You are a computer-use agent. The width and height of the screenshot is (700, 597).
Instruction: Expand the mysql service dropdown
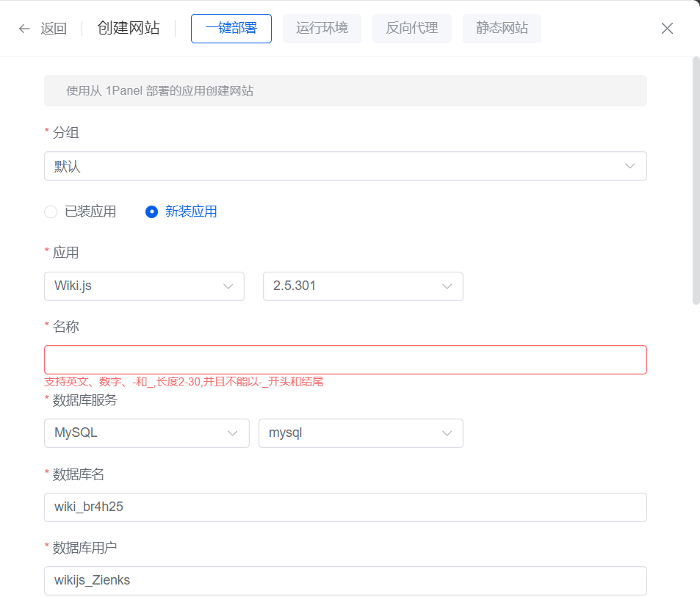point(361,433)
